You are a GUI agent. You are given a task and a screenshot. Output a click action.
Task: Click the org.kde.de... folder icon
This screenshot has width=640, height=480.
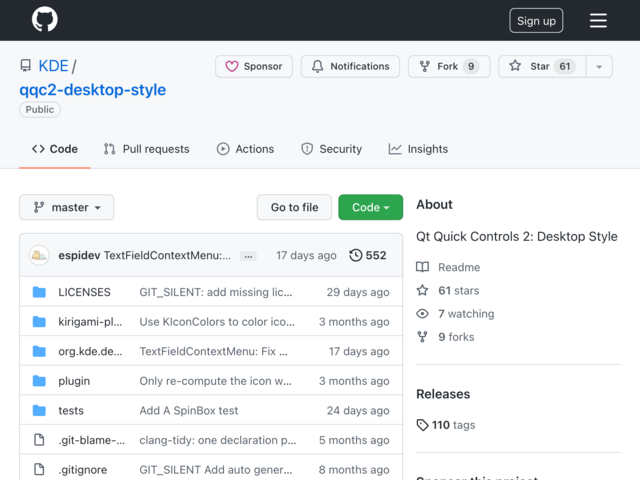39,351
